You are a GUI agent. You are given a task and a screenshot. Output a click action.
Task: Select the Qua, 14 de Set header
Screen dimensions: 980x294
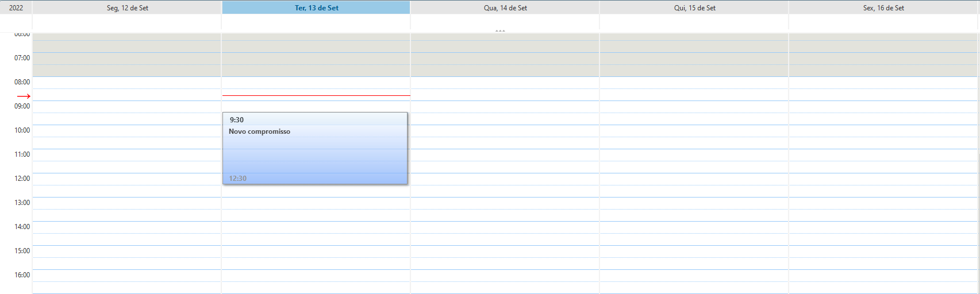click(505, 8)
